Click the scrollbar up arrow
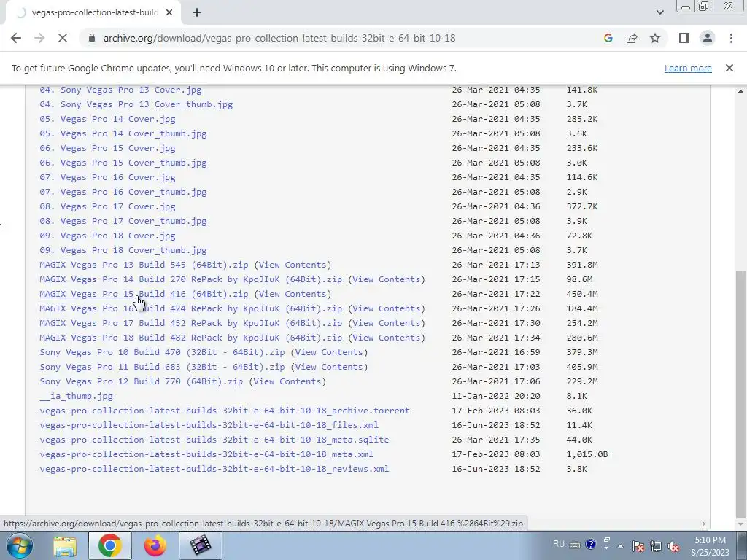Viewport: 747px width, 560px height. [x=741, y=90]
